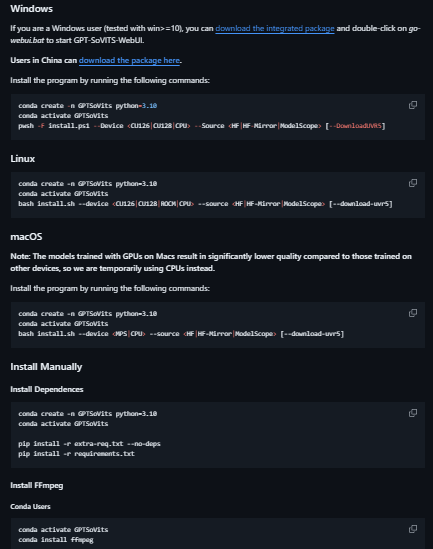Copy the macOS install commands code block
Screen dimensions: 433x549
[413, 313]
